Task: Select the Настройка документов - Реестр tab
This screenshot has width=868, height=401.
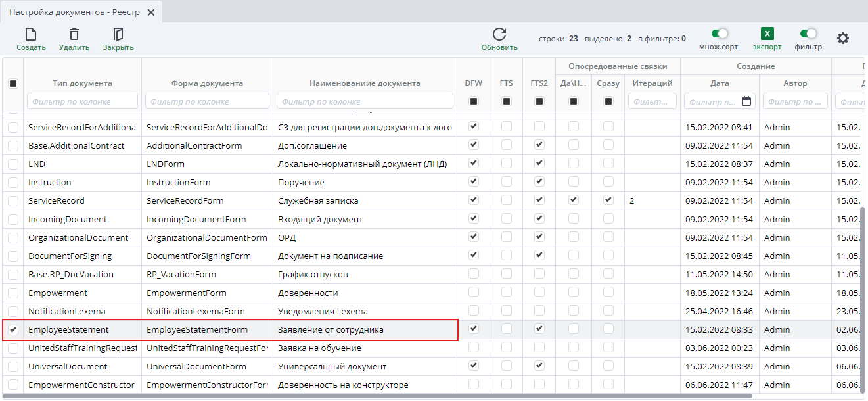Action: coord(74,12)
